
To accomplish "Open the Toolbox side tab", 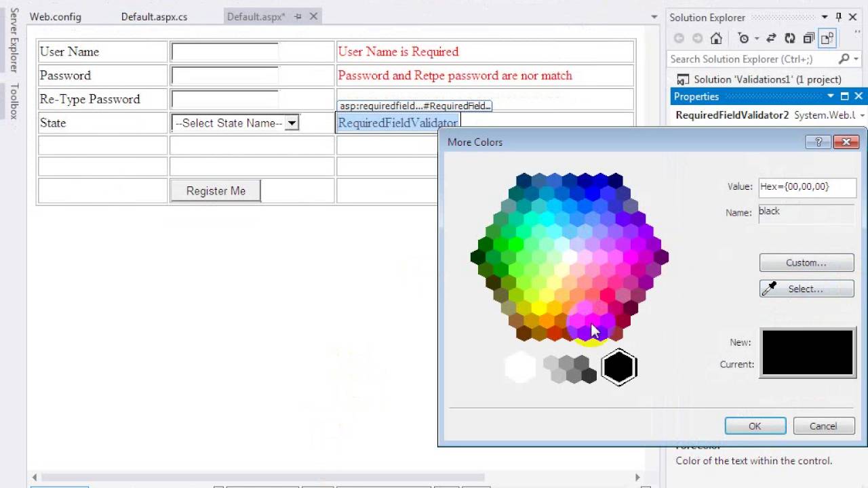I will tap(13, 102).
